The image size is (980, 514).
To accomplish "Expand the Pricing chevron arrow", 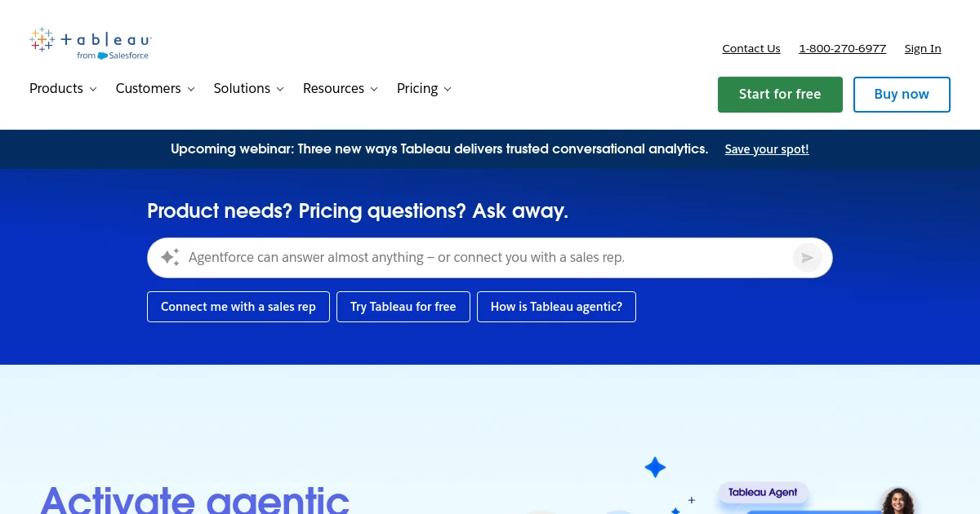I will (x=448, y=89).
